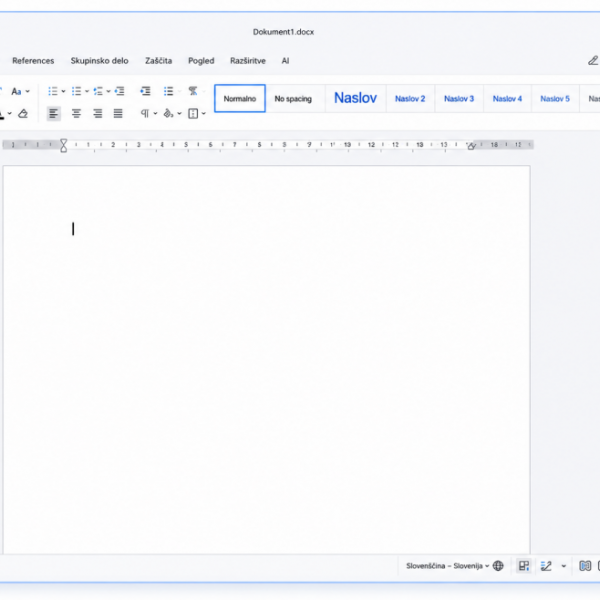Viewport: 600px width, 600px height.
Task: Increase the paragraph indent
Action: pyautogui.click(x=145, y=91)
